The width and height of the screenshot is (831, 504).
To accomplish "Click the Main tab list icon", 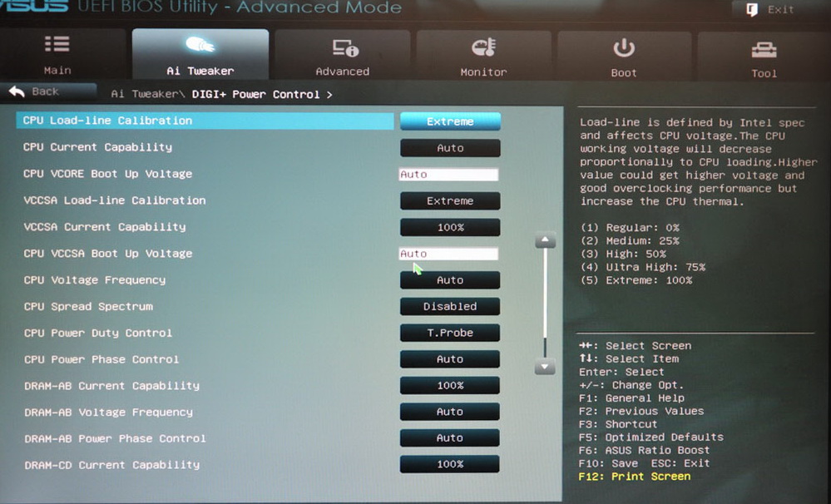I will (57, 44).
